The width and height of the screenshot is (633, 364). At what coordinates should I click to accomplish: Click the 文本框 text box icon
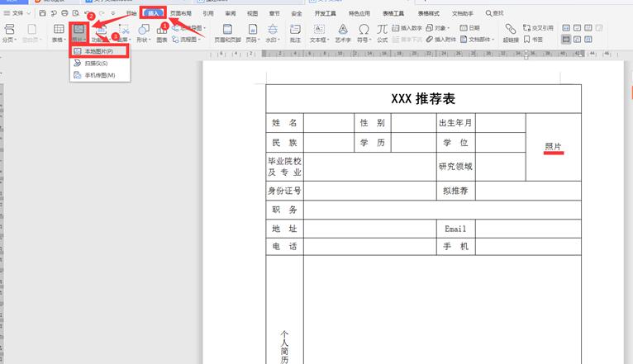319,29
